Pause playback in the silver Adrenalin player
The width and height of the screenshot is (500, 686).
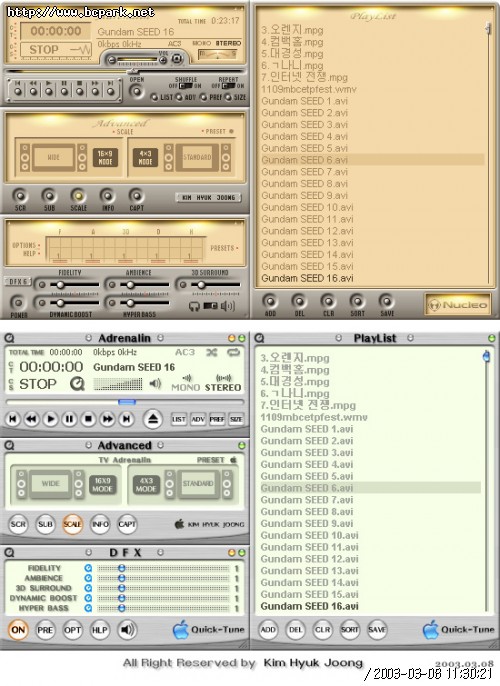(69, 419)
